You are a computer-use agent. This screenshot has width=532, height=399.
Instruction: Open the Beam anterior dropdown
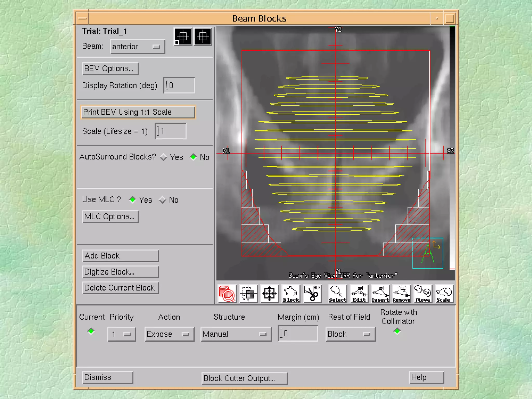[x=137, y=47]
